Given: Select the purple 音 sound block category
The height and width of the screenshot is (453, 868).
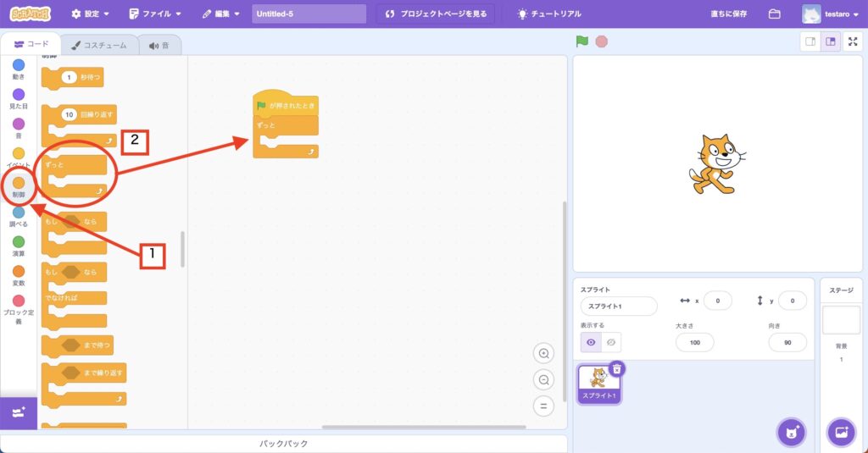Looking at the screenshot, I should point(19,128).
